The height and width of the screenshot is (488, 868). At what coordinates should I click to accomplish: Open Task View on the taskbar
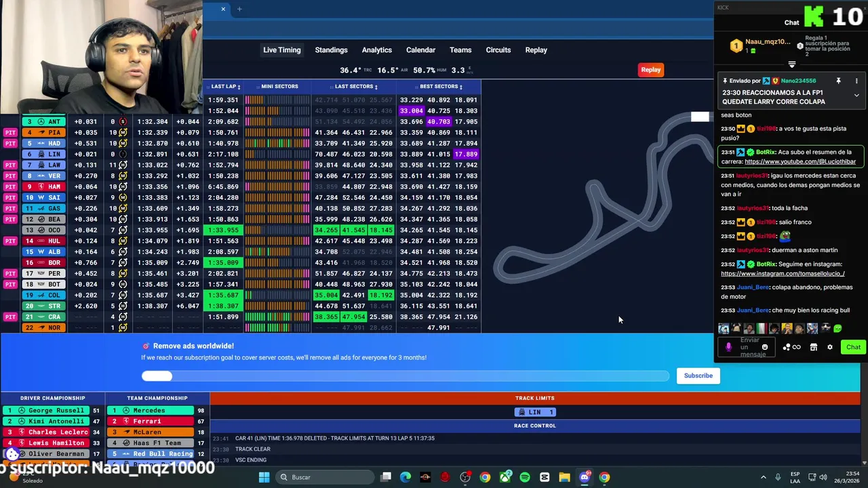(386, 477)
